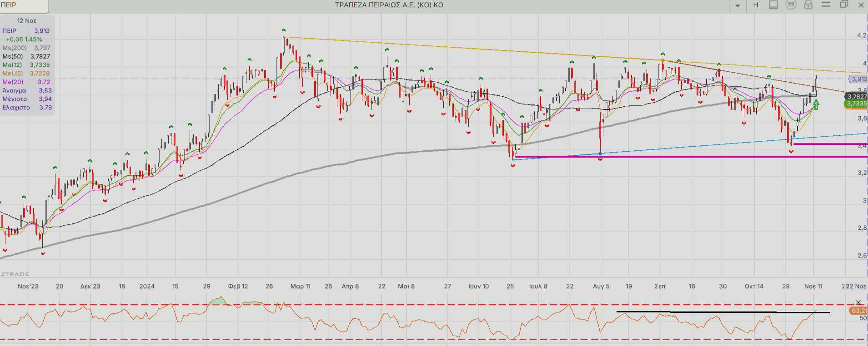Click the chart title ΤΡΑΠΕΖΑ ΠΕΙΡΑΙΩΣ Α.Ε.
Screen dimensions: 868x346
pyautogui.click(x=389, y=5)
